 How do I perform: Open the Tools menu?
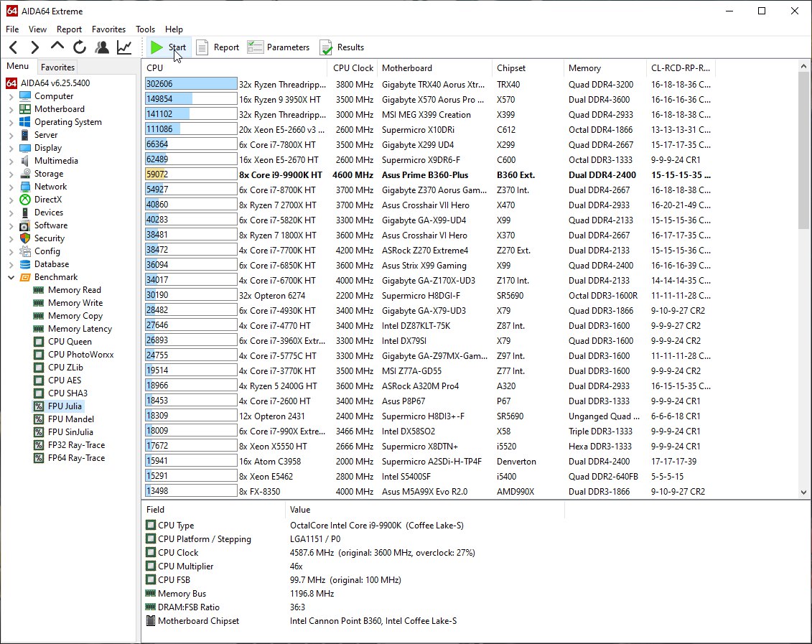(145, 29)
